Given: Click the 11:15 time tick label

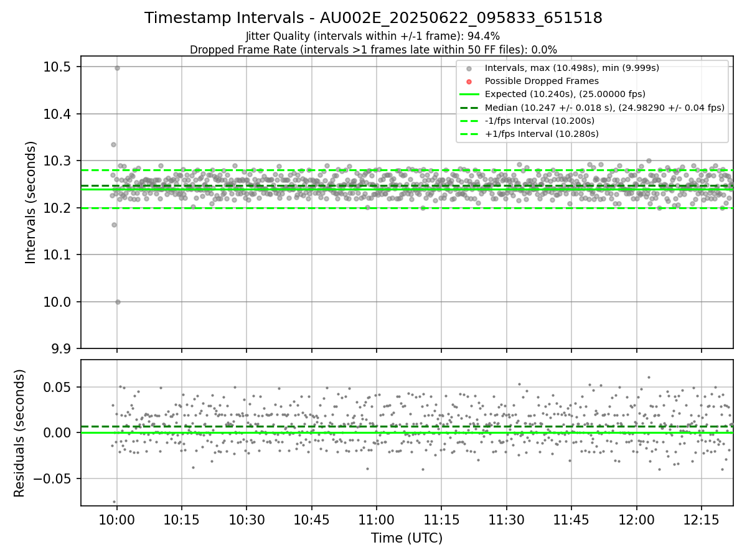Looking at the screenshot, I should (441, 520).
